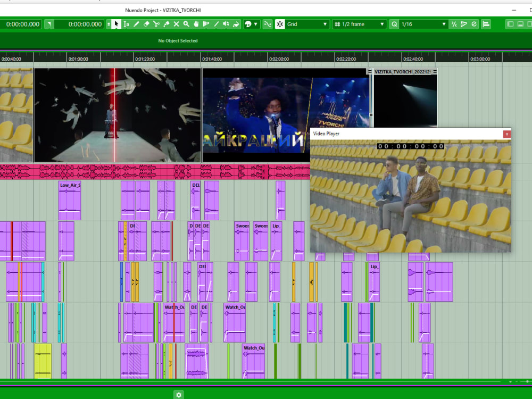Image resolution: width=532 pixels, height=399 pixels.
Task: Open the '1/2 frame' grid type dropdown
Action: (x=364, y=24)
